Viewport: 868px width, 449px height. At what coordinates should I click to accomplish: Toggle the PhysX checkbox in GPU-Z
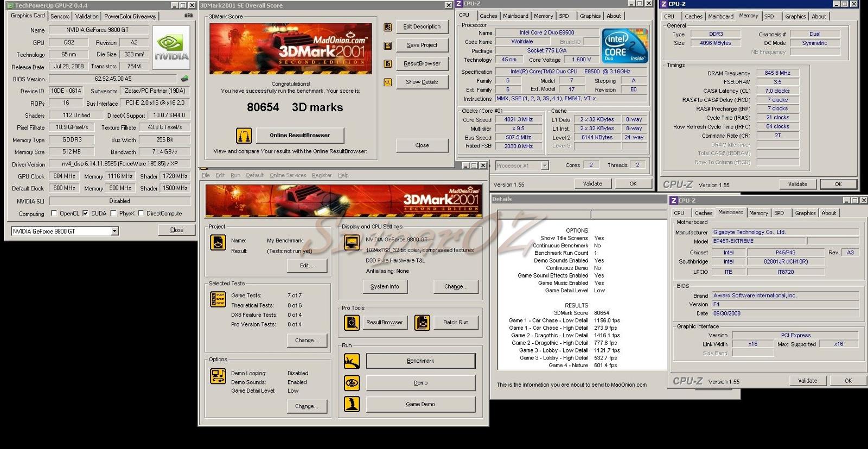[x=113, y=213]
